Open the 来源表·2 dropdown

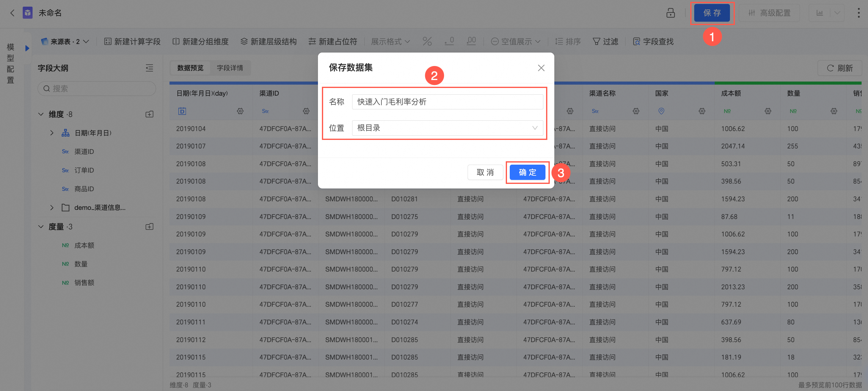65,42
